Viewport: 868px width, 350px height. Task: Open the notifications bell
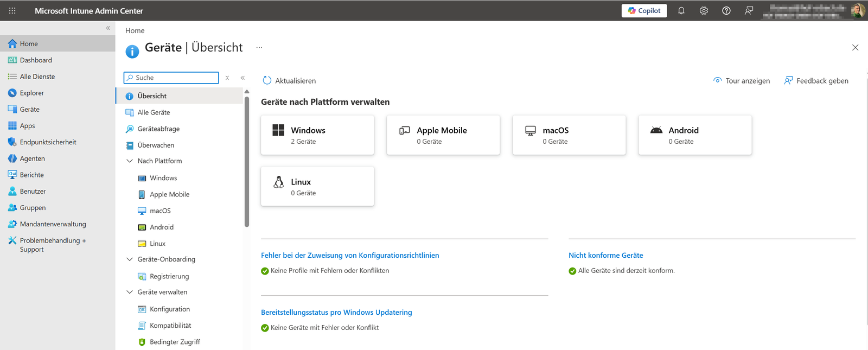point(681,10)
